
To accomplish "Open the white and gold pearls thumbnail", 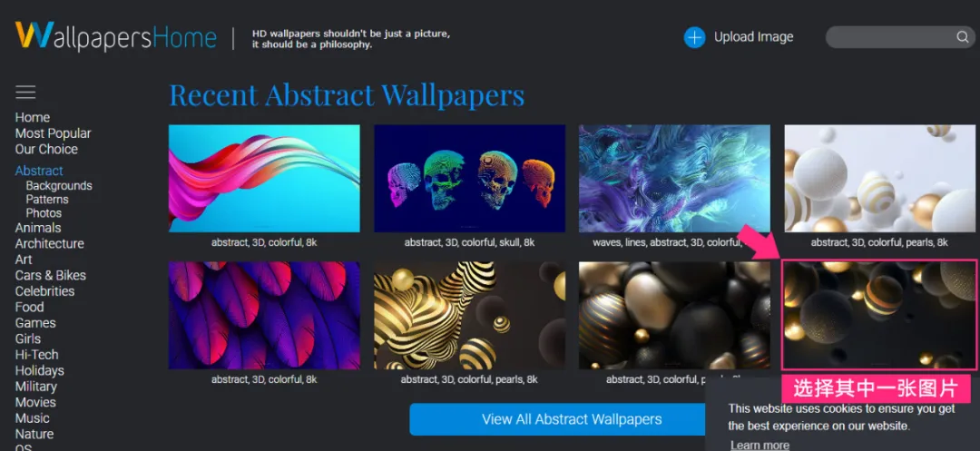I will (880, 179).
